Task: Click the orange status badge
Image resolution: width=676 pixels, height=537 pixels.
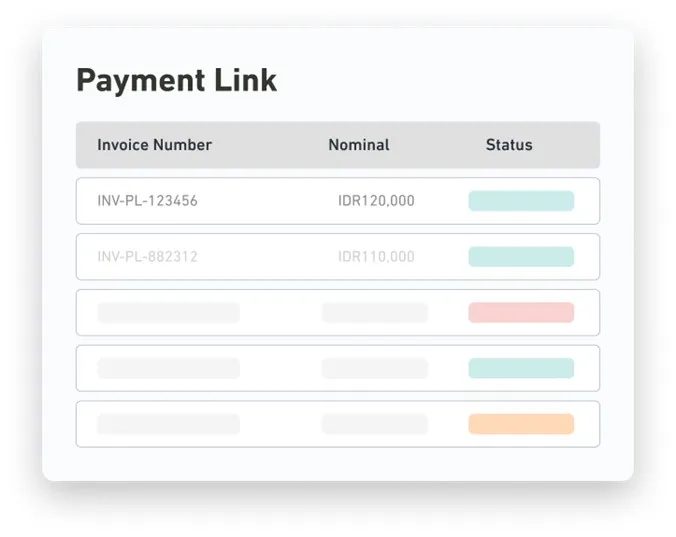Action: (x=521, y=424)
